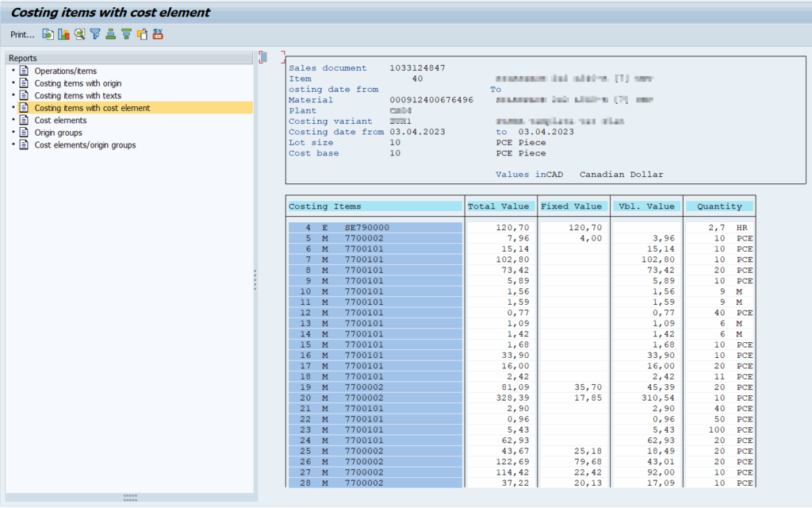The image size is (812, 508).
Task: Open the Costing items with texts report
Action: click(78, 95)
